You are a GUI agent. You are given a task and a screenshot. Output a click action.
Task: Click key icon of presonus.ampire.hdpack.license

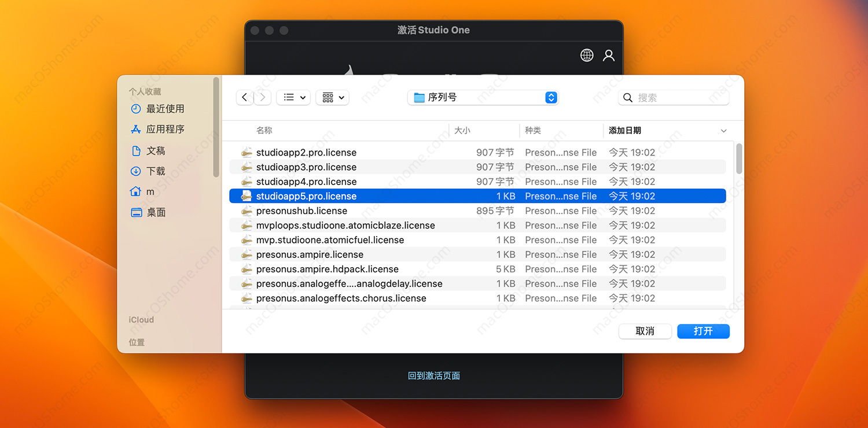[247, 269]
